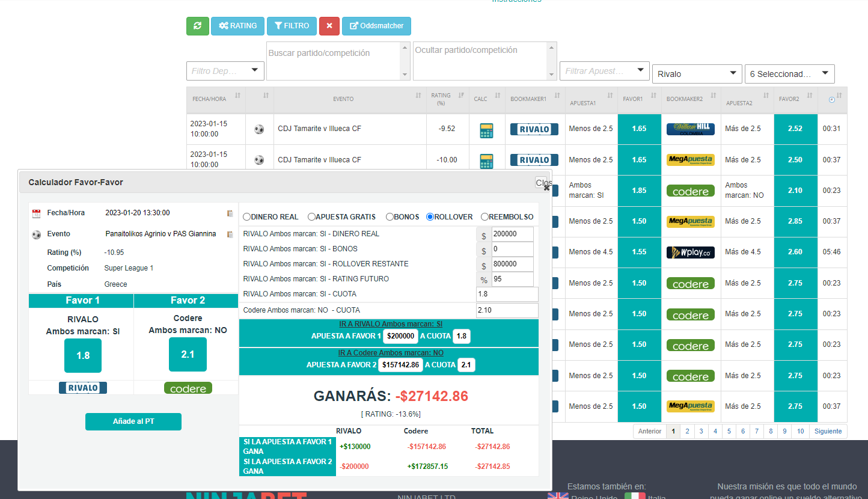Image resolution: width=868 pixels, height=499 pixels.
Task: Click RIVALO logo in second table row
Action: click(534, 160)
